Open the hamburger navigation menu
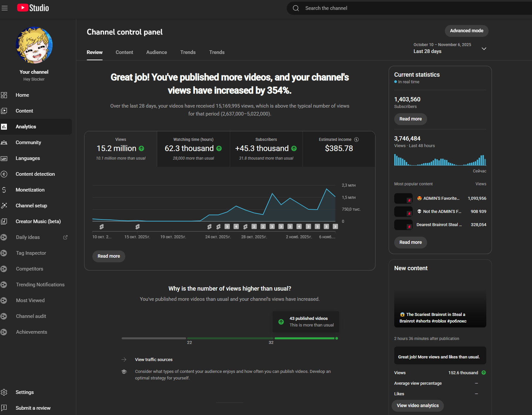This screenshot has width=532, height=415. click(5, 8)
